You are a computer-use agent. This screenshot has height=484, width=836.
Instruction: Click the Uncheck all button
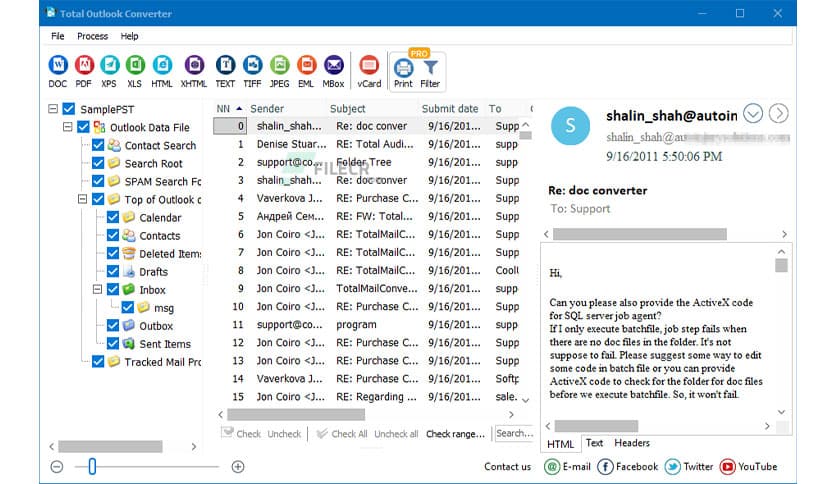pyautogui.click(x=396, y=434)
